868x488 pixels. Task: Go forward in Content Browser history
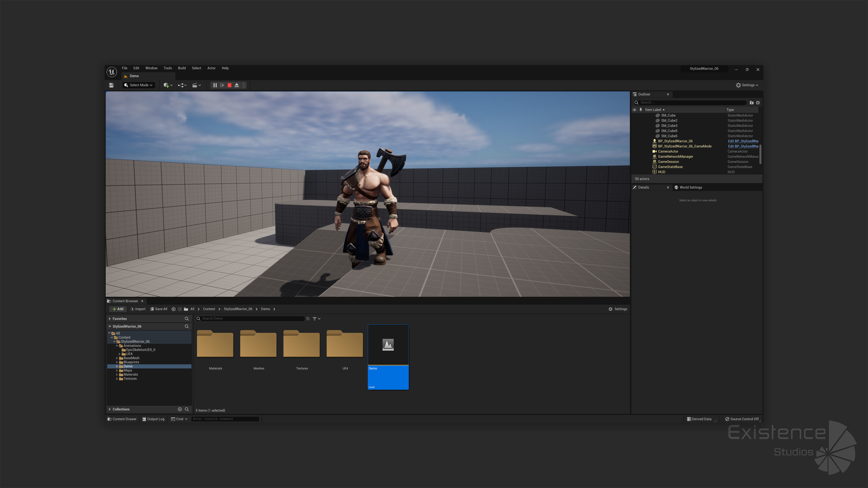pyautogui.click(x=180, y=309)
